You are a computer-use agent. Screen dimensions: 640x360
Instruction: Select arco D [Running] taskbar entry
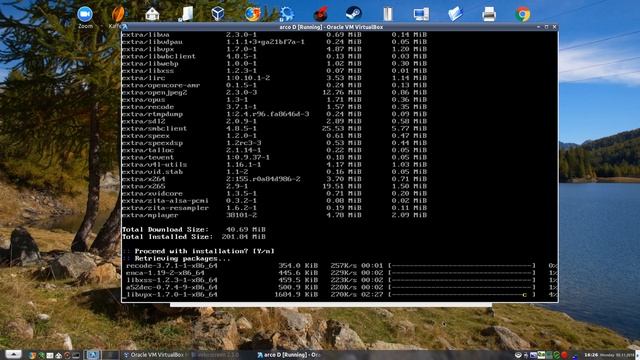tap(288, 355)
